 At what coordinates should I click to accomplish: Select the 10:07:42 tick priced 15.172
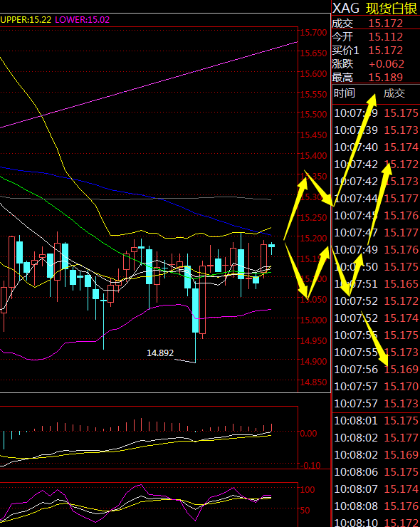376,164
